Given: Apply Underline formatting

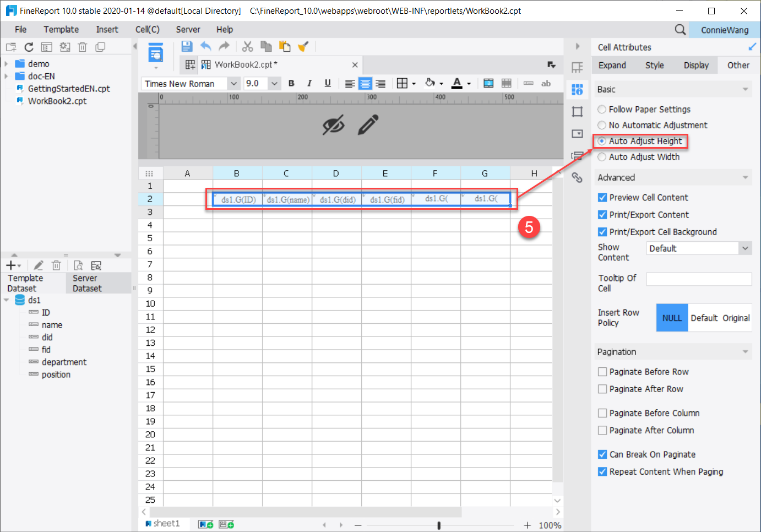Looking at the screenshot, I should [328, 83].
